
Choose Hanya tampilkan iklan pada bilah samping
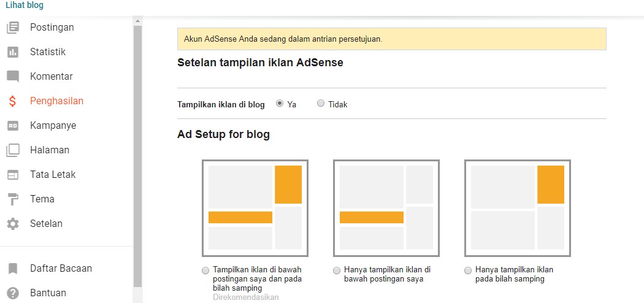pyautogui.click(x=468, y=270)
